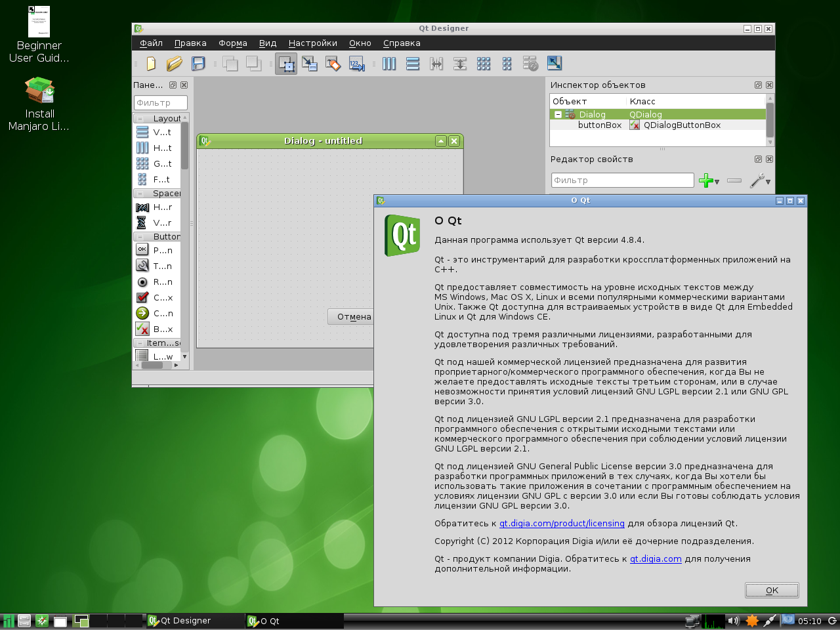
Task: Apply Lay Out Horizontally from toolbar
Action: (x=389, y=64)
